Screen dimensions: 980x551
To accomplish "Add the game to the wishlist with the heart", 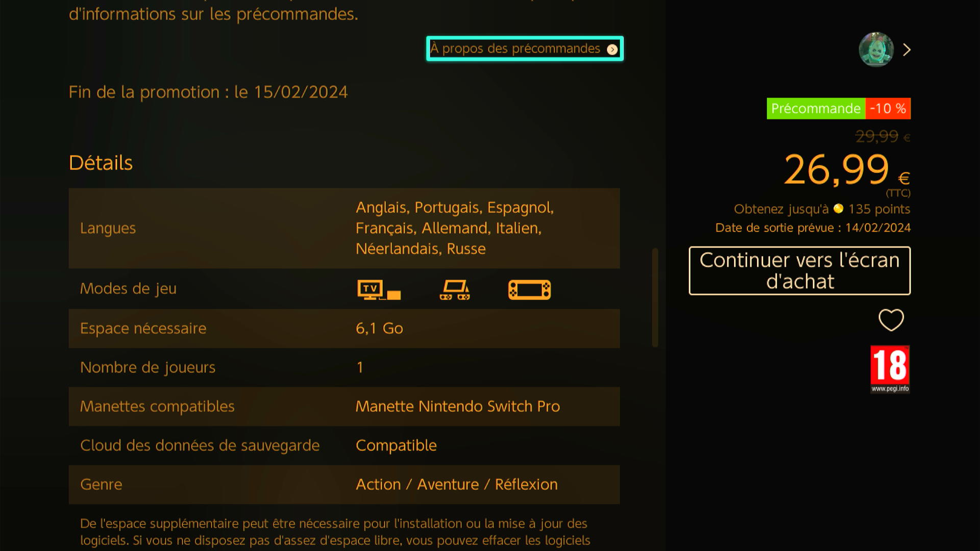I will click(x=891, y=320).
